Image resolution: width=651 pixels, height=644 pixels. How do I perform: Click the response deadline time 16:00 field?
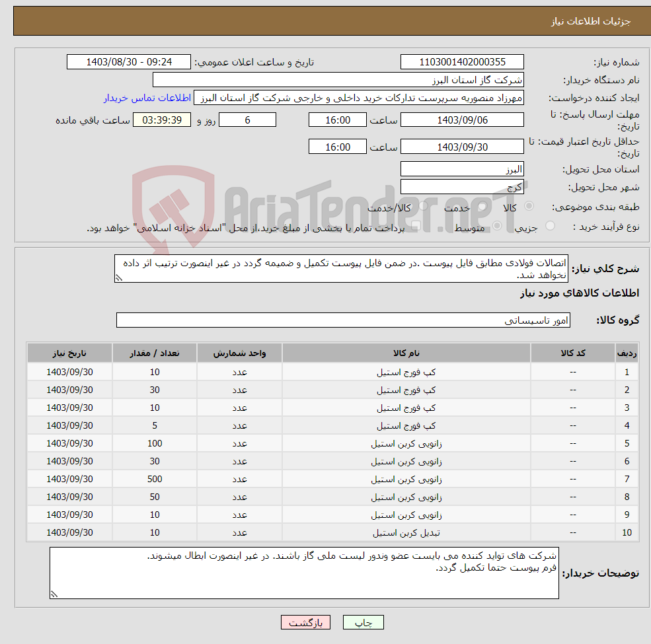click(338, 120)
